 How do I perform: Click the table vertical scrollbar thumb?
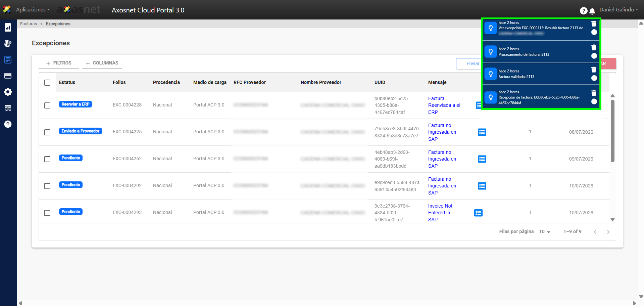612,131
